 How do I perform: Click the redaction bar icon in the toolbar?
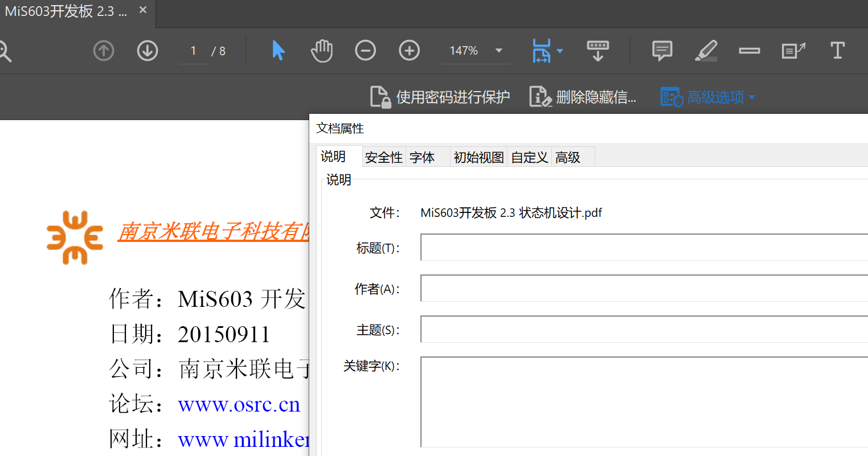[x=750, y=51]
